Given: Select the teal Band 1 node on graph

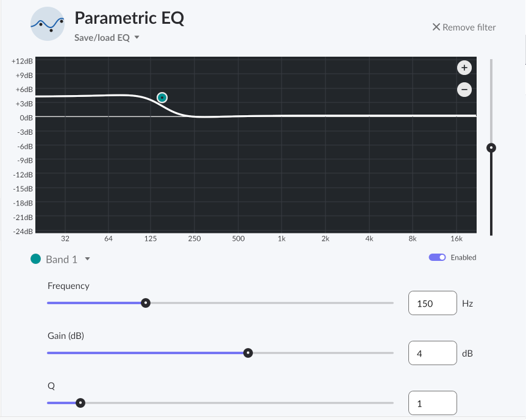Looking at the screenshot, I should pyautogui.click(x=162, y=98).
